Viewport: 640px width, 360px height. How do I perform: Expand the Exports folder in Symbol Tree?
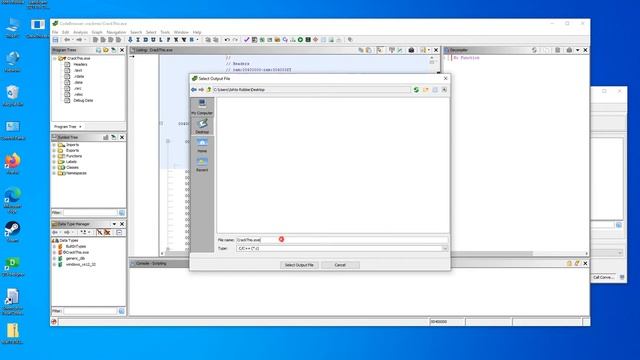[54, 151]
